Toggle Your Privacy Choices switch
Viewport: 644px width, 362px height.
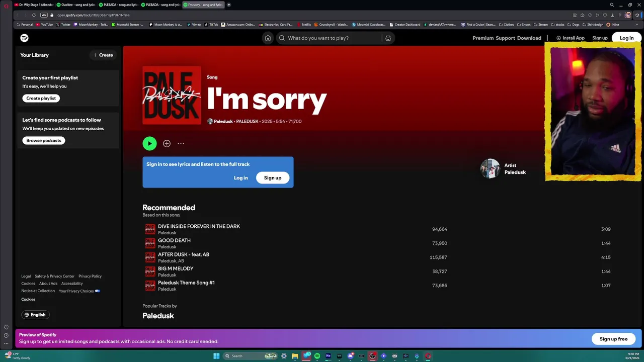pyautogui.click(x=98, y=291)
